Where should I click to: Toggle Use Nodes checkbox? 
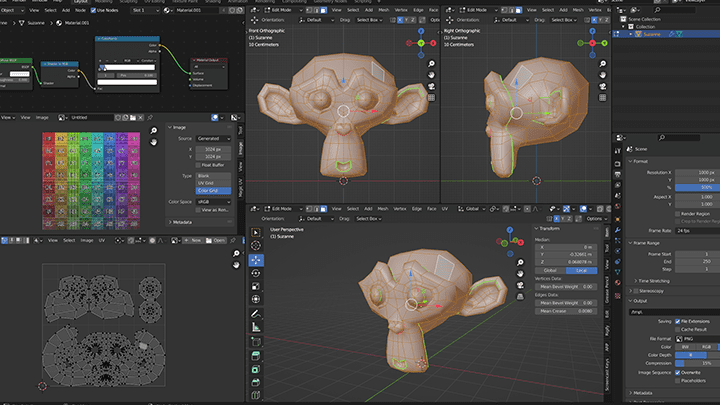pyautogui.click(x=93, y=10)
